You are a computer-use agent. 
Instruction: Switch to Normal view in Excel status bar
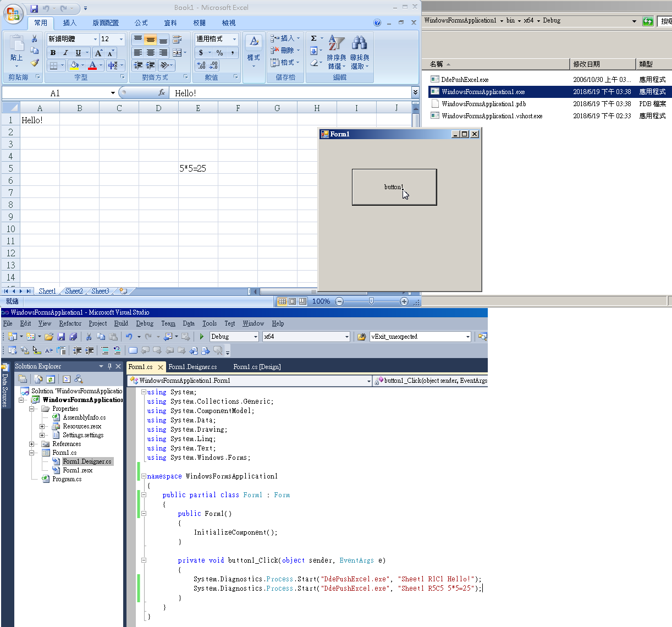coord(282,301)
